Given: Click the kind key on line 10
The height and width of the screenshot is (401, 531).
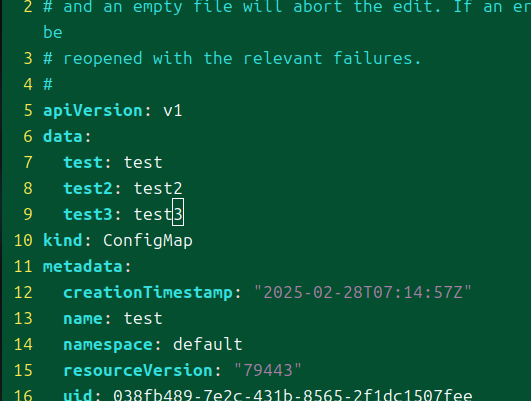Looking at the screenshot, I should (62, 240).
